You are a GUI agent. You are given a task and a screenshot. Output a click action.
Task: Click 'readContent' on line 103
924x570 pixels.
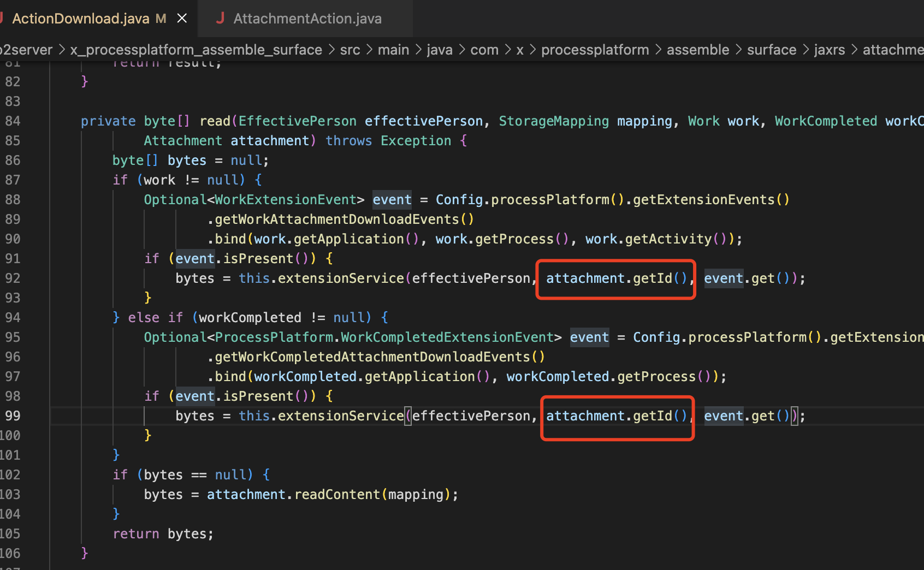337,495
